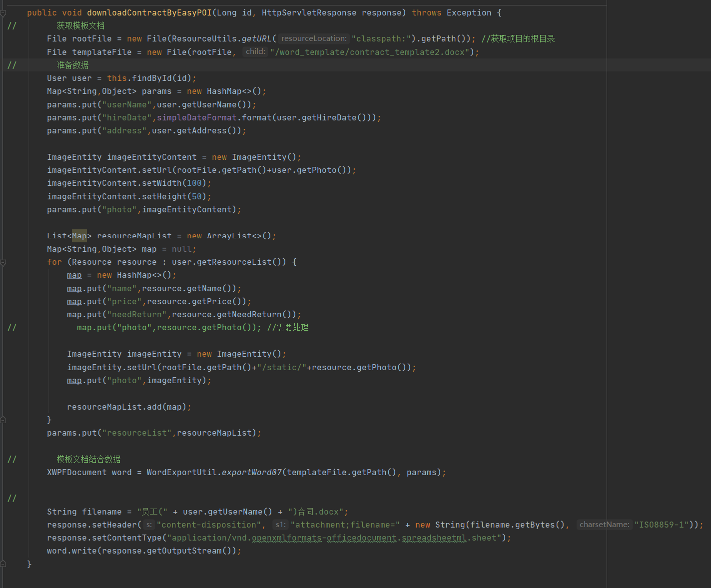The width and height of the screenshot is (711, 588).
Task: Click the setHeight call on imageEntityContent
Action: click(164, 197)
